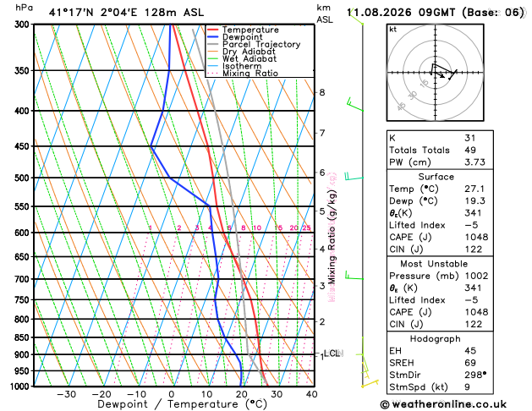532x411 pixels.
Task: Click the Pressure (mb) value 1002
Action: point(476,276)
